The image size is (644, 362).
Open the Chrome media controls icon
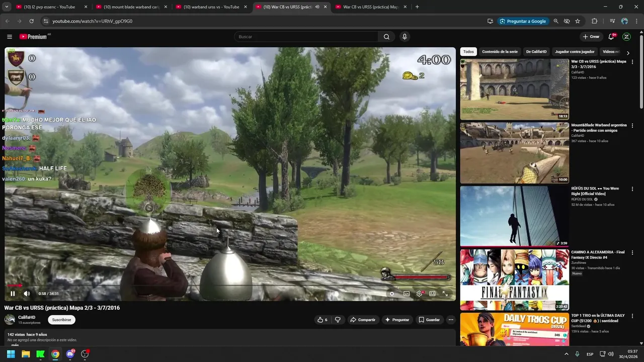(x=612, y=21)
